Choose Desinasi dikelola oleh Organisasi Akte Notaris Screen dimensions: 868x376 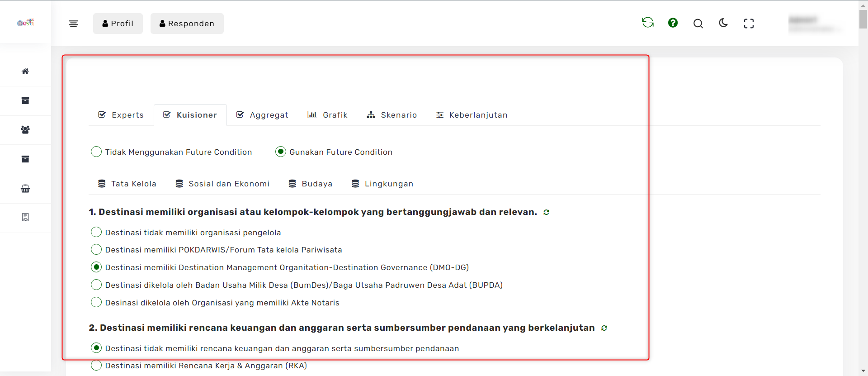[x=96, y=302]
